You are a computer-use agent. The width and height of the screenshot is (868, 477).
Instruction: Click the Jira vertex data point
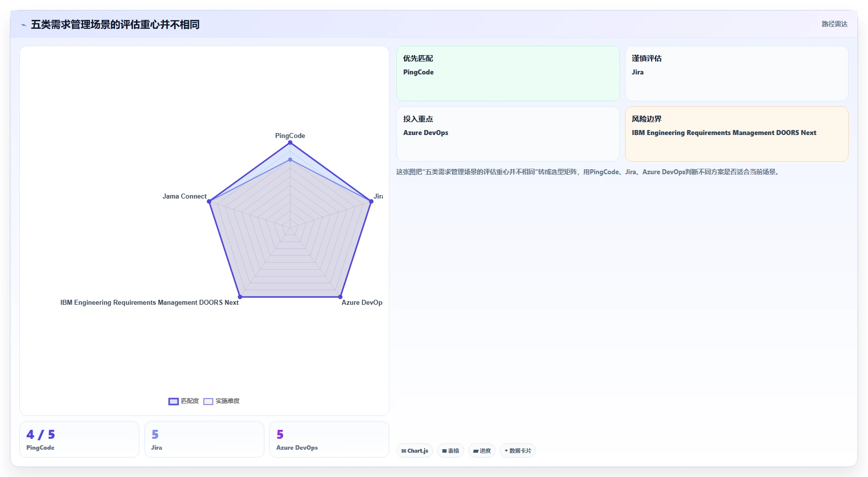coord(371,202)
